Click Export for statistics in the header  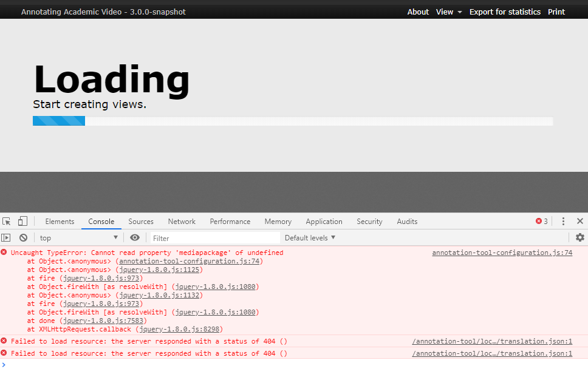click(505, 11)
